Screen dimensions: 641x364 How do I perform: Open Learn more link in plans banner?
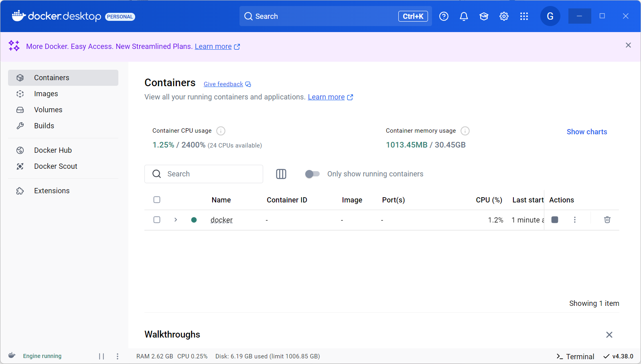coord(217,47)
